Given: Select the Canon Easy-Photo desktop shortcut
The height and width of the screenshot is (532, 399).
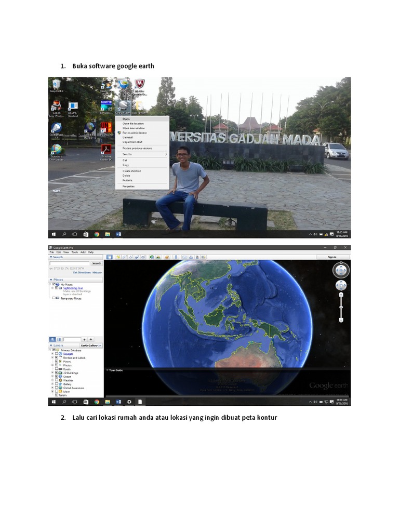Looking at the screenshot, I should [x=56, y=109].
